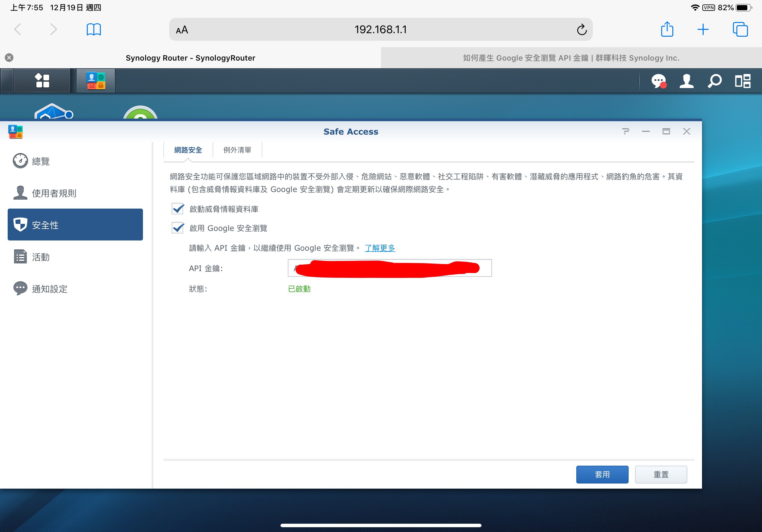762x532 pixels.
Task: Select Safe Access taskbar app icon
Action: pyautogui.click(x=96, y=81)
